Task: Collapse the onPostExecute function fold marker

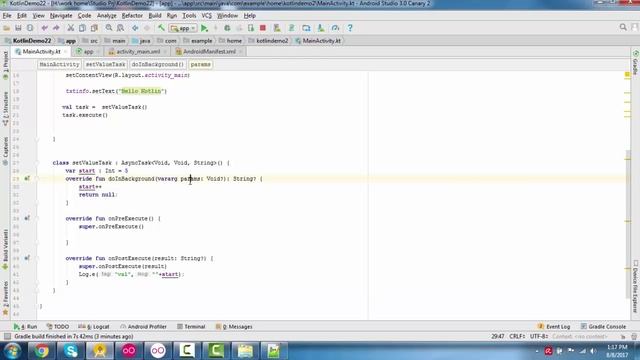Action: (37, 258)
